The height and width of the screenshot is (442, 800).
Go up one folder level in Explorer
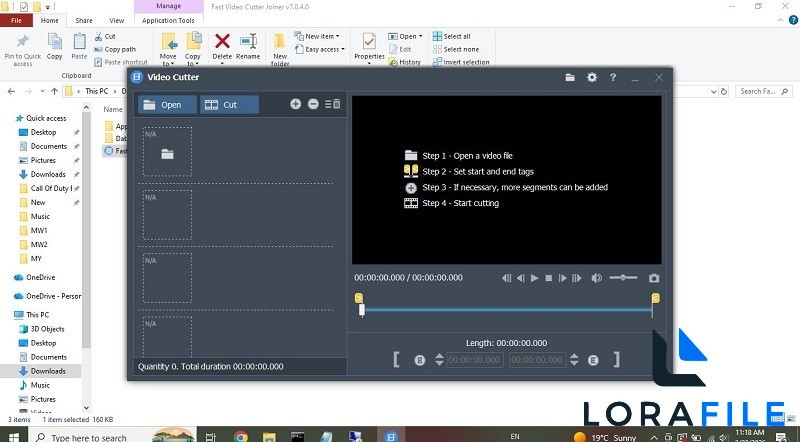[55, 91]
